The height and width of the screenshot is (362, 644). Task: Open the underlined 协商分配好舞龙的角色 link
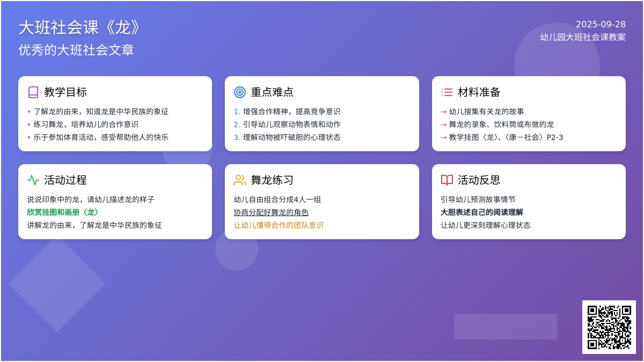[271, 212]
